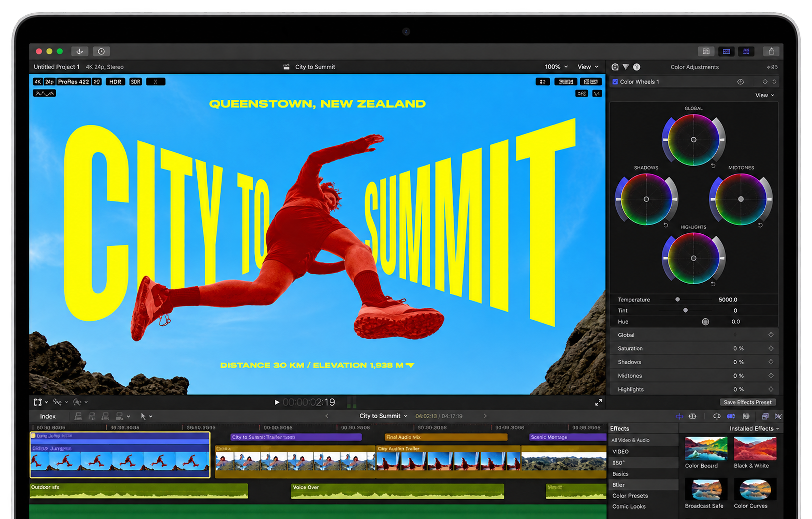Select the Color Board effect thumbnail
Image resolution: width=812 pixels, height=519 pixels.
pyautogui.click(x=705, y=448)
